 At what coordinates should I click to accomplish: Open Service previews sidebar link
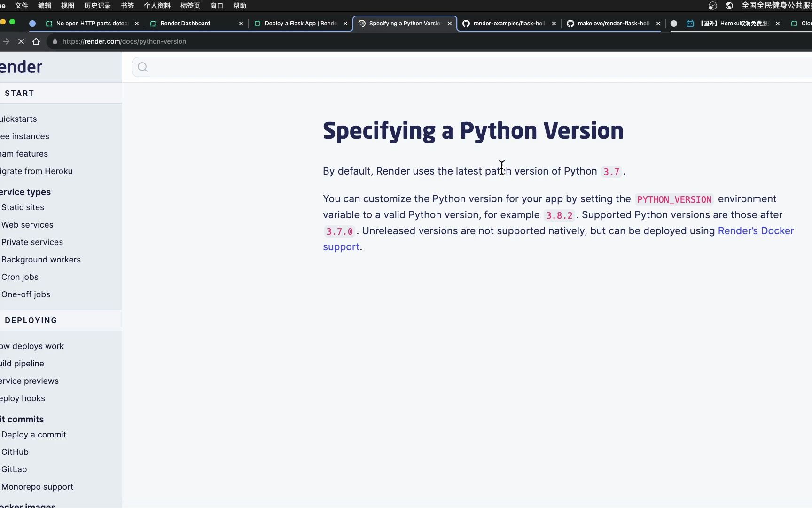point(29,381)
